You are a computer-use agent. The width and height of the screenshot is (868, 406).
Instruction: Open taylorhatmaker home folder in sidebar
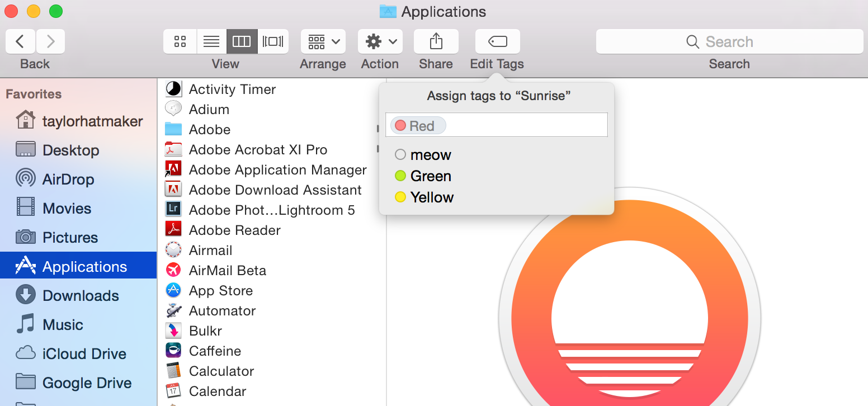tap(79, 121)
